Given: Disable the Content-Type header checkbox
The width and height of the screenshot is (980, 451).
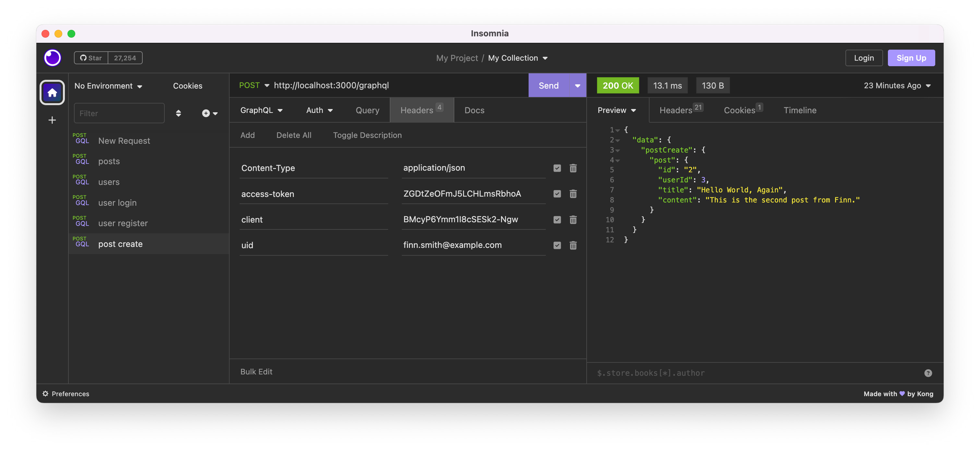Looking at the screenshot, I should (557, 168).
